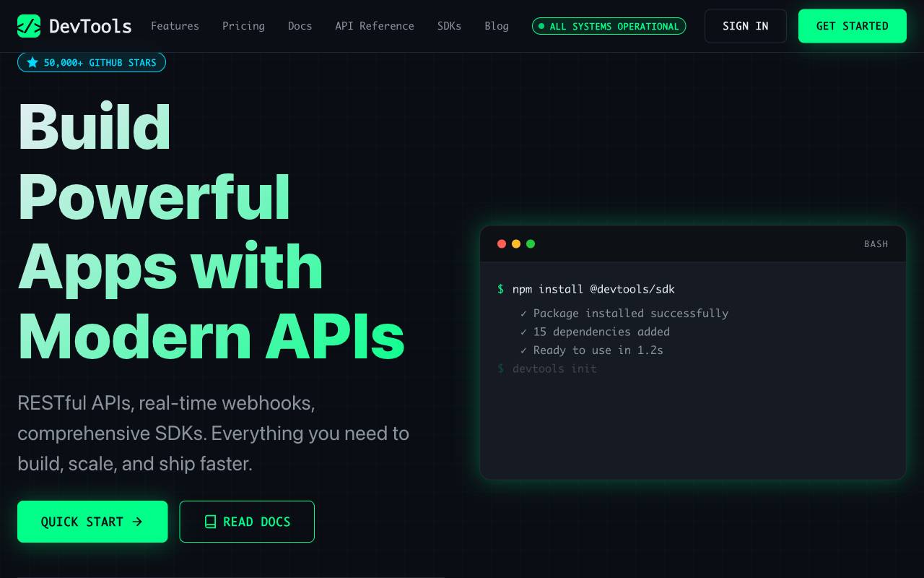The height and width of the screenshot is (578, 924).
Task: Click the DevTools logo icon
Action: coord(29,26)
